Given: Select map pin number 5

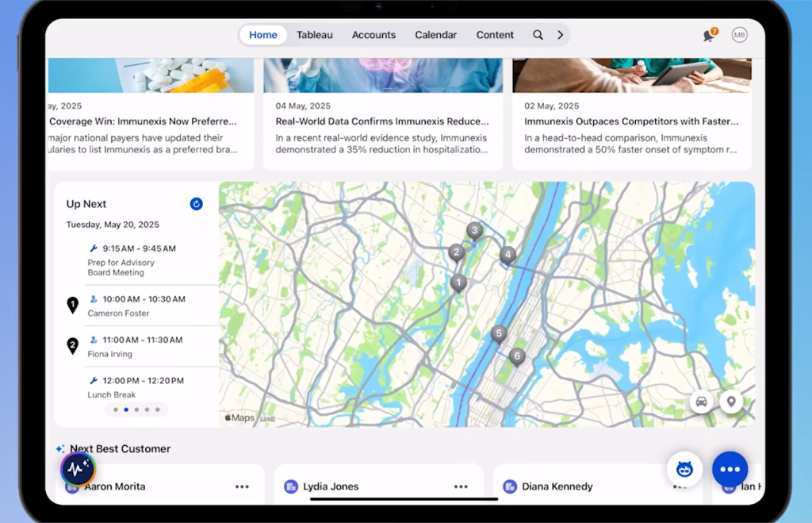Looking at the screenshot, I should pos(499,334).
